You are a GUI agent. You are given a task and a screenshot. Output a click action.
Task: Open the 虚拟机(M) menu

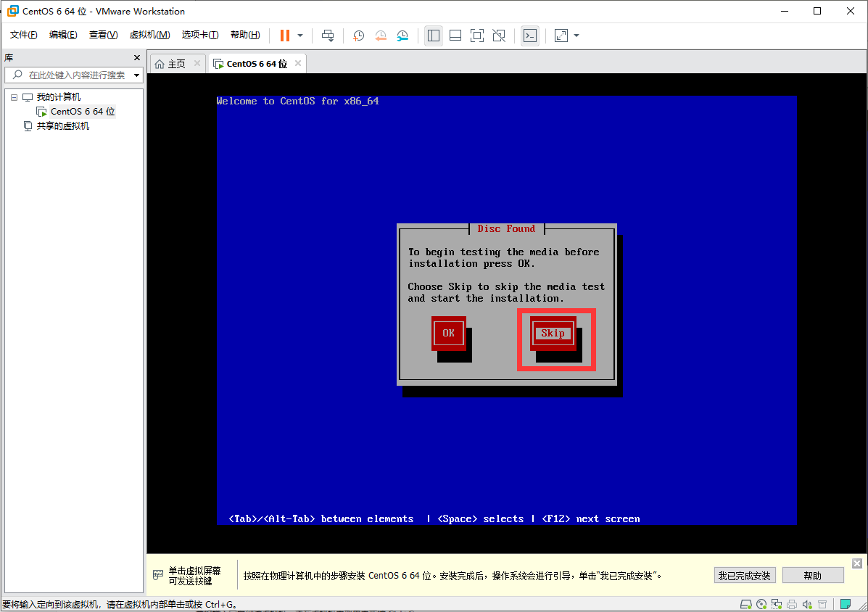[149, 35]
